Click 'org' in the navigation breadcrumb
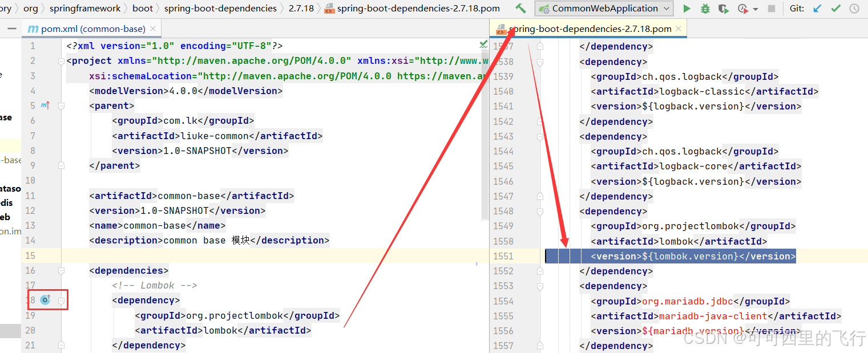The image size is (868, 353). click(31, 9)
